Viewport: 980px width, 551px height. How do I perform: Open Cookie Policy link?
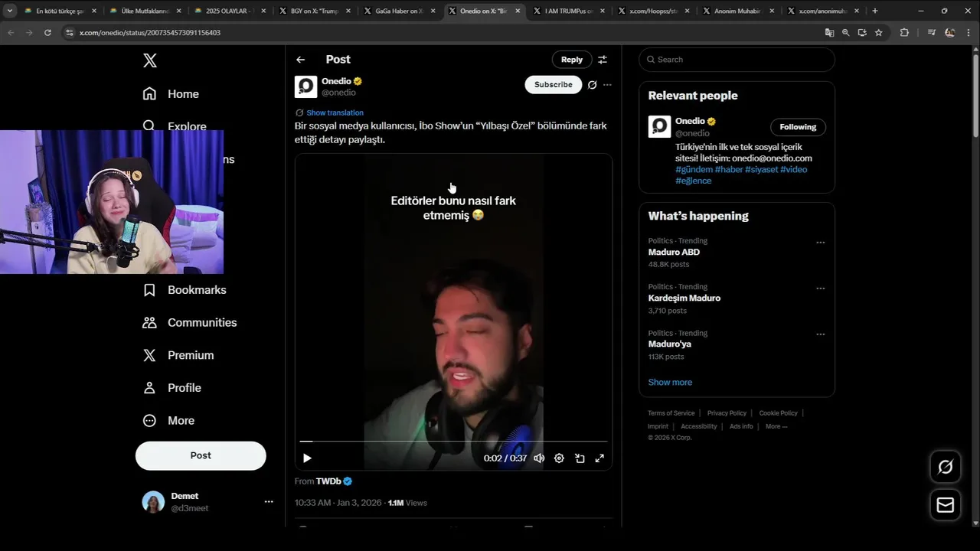click(x=778, y=413)
